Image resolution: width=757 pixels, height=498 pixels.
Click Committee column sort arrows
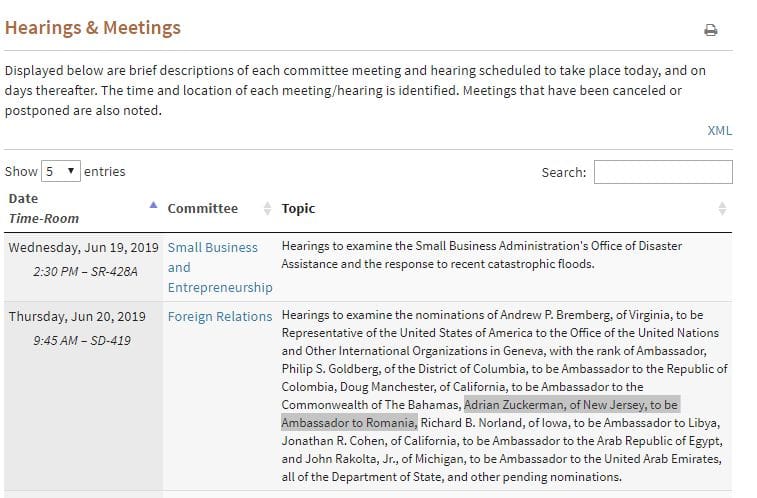coord(267,208)
